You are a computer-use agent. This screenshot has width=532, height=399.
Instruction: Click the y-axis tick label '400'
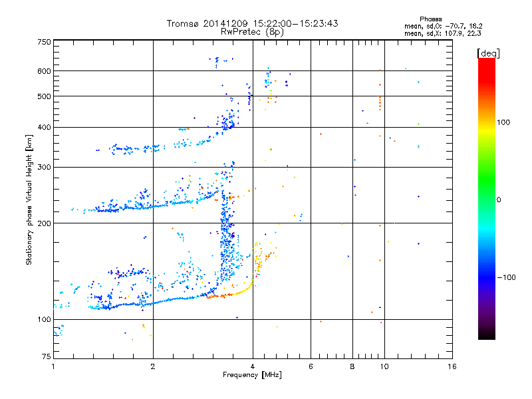[44, 127]
